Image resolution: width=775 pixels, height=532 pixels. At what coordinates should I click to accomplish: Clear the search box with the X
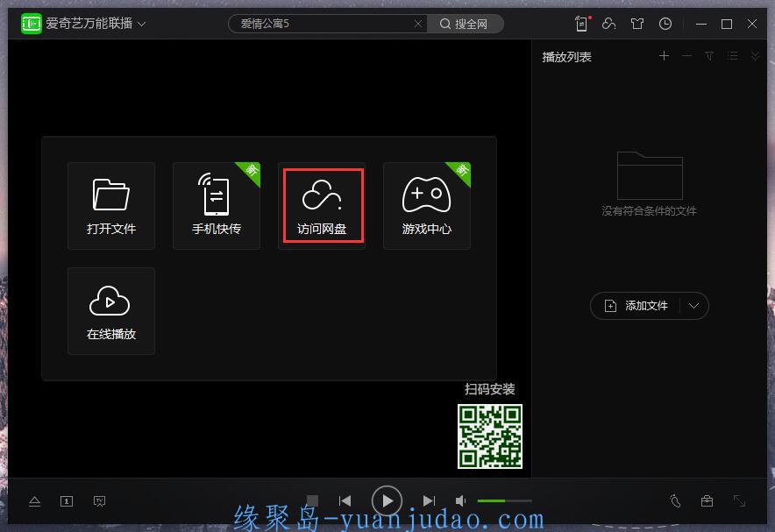(x=418, y=24)
